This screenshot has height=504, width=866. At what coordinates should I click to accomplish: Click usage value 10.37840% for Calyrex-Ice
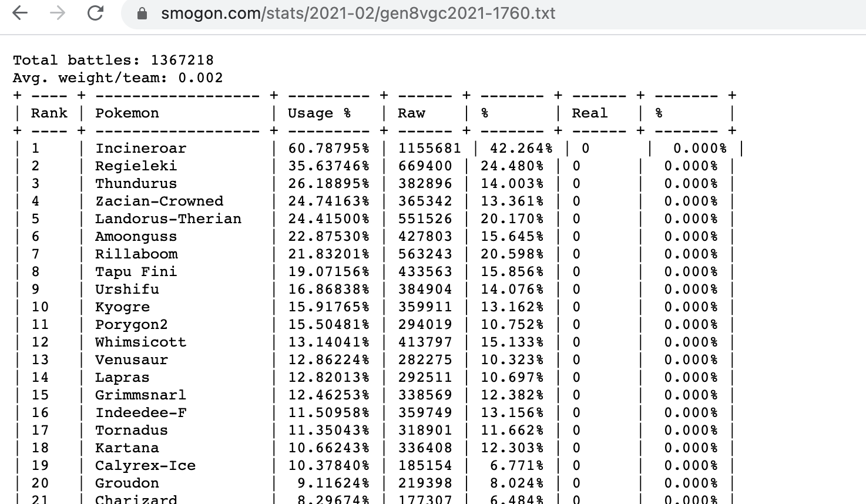coord(328,465)
